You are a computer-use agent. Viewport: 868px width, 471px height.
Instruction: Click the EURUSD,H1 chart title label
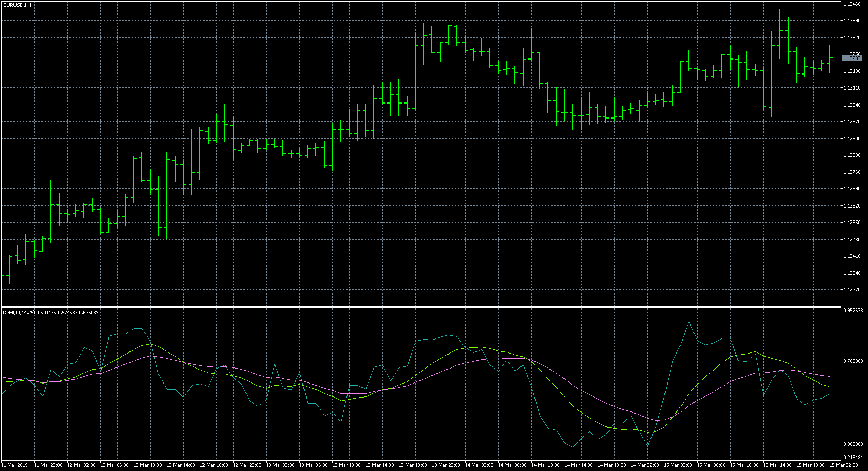click(17, 5)
